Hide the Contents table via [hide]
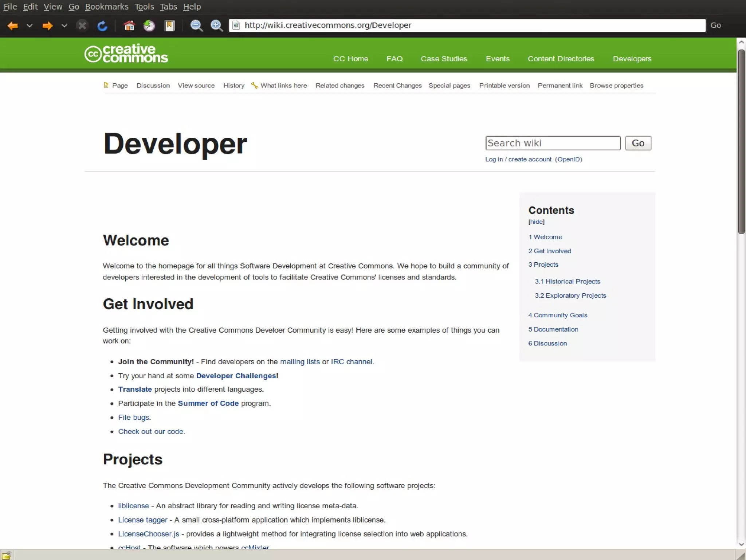The width and height of the screenshot is (746, 560). click(x=536, y=222)
